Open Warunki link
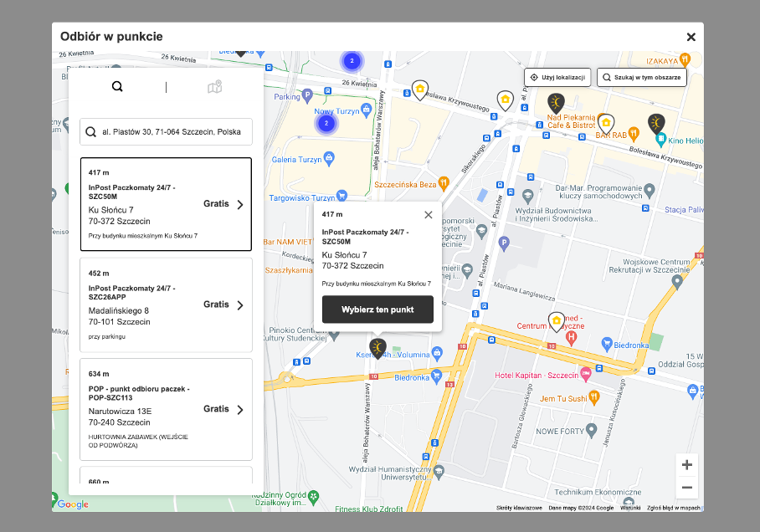The height and width of the screenshot is (532, 760). (x=630, y=508)
